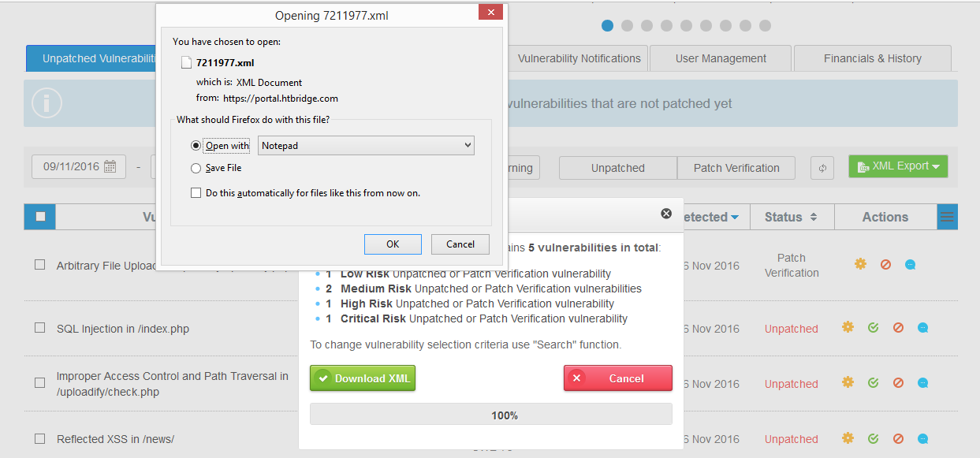Click the info circle icon in the banner
This screenshot has height=458, width=980.
point(46,102)
